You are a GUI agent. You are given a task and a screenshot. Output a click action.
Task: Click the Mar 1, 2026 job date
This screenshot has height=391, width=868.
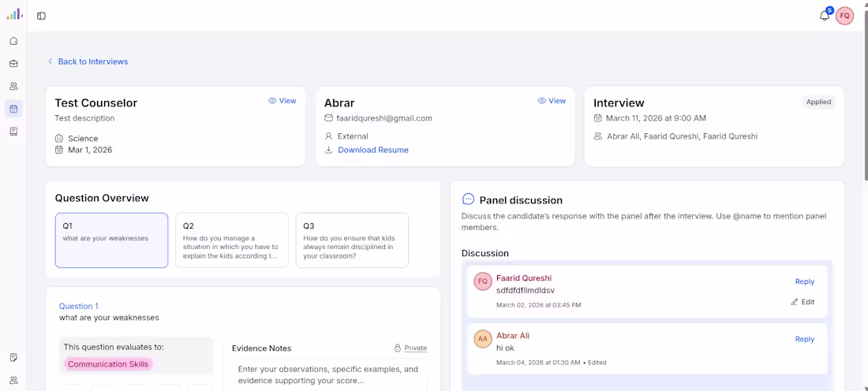pyautogui.click(x=90, y=150)
